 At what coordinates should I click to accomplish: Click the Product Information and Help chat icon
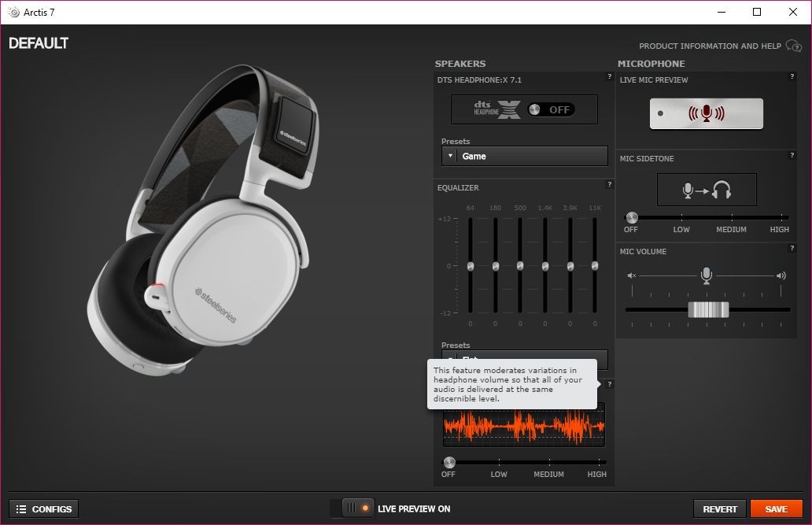point(793,46)
